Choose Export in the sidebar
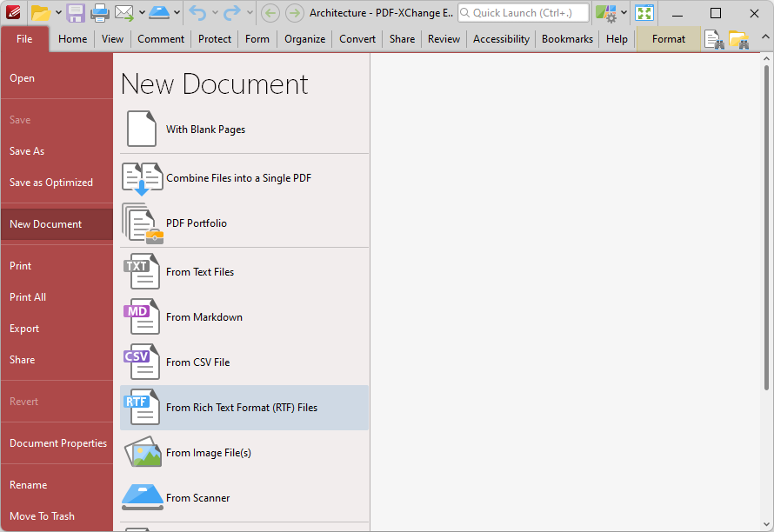This screenshot has height=532, width=774. [57, 329]
